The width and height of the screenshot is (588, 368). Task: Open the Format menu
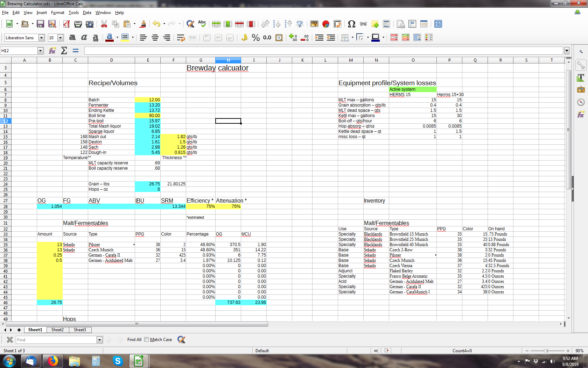point(58,13)
